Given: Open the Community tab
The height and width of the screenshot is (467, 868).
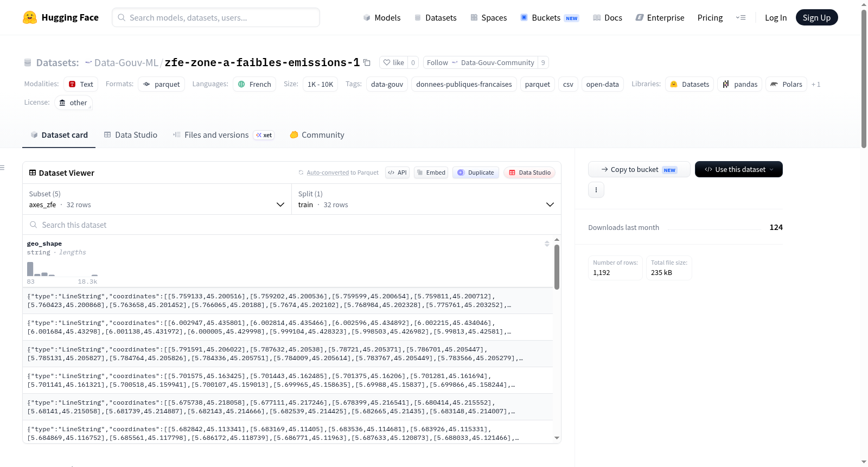Looking at the screenshot, I should 317,135.
